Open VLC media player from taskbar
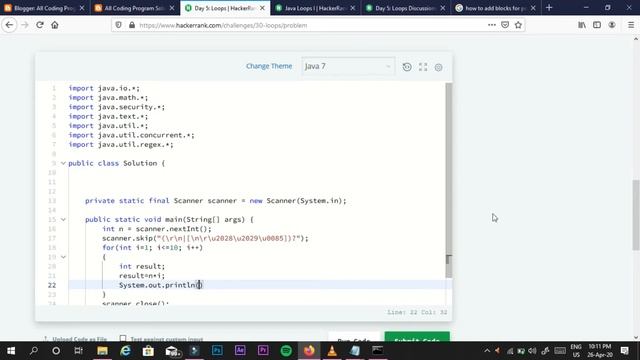640x360 pixels. (332, 350)
